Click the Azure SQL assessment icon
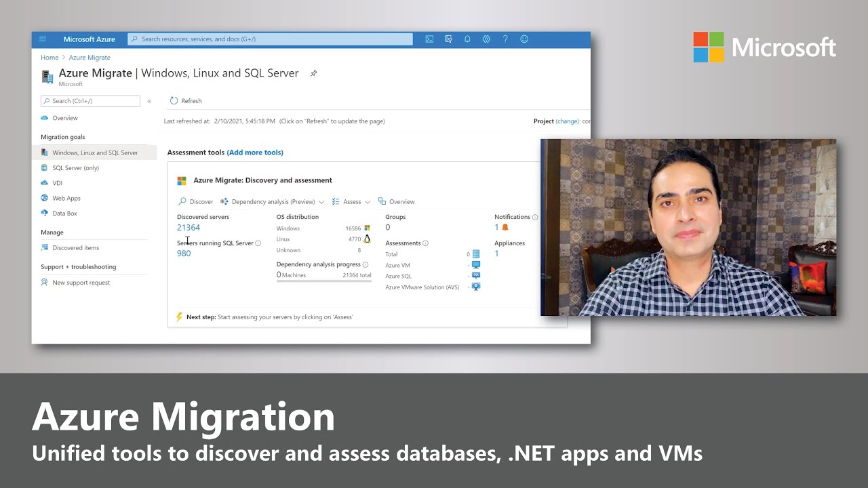 [x=476, y=276]
